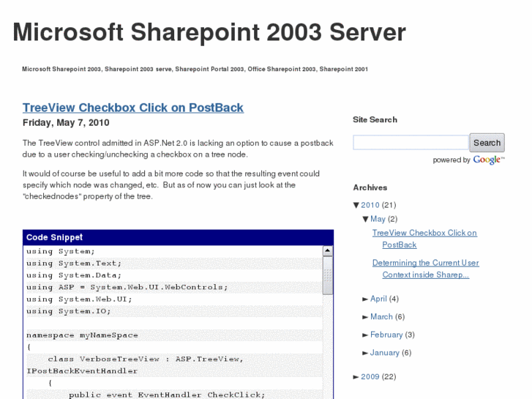Image resolution: width=532 pixels, height=399 pixels.
Task: Open Determining the Current User Context link
Action: [425, 269]
